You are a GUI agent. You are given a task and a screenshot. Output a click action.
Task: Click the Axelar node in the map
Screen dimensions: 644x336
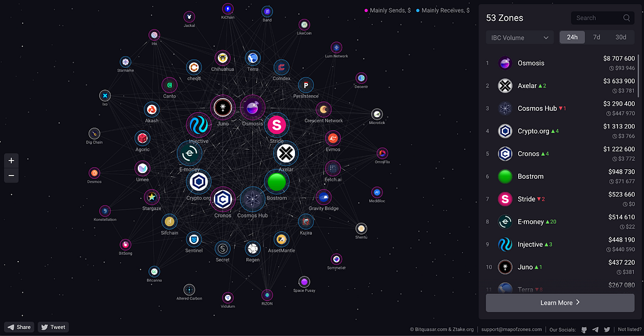pyautogui.click(x=286, y=154)
